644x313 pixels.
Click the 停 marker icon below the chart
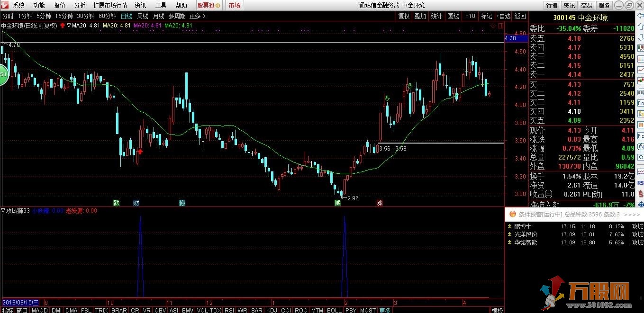[x=182, y=203]
